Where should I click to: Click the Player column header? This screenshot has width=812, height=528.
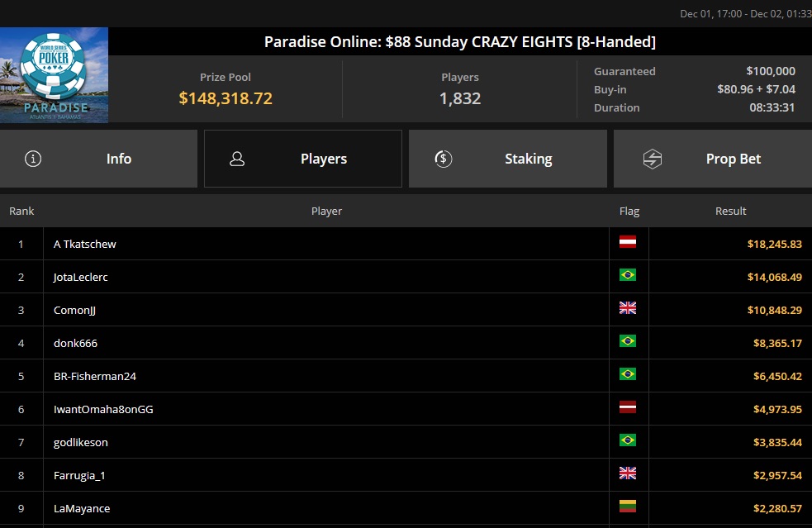coord(326,212)
